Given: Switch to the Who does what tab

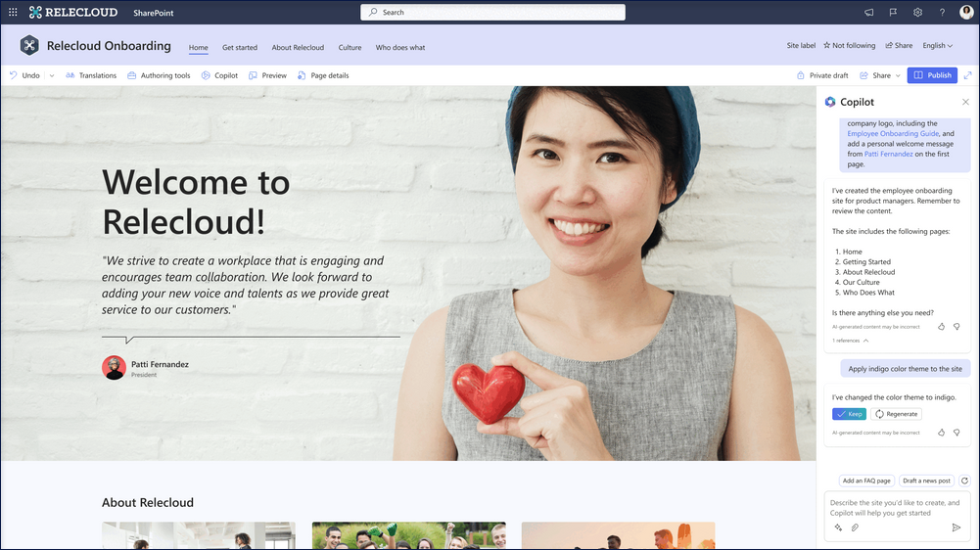Looking at the screenshot, I should [400, 47].
